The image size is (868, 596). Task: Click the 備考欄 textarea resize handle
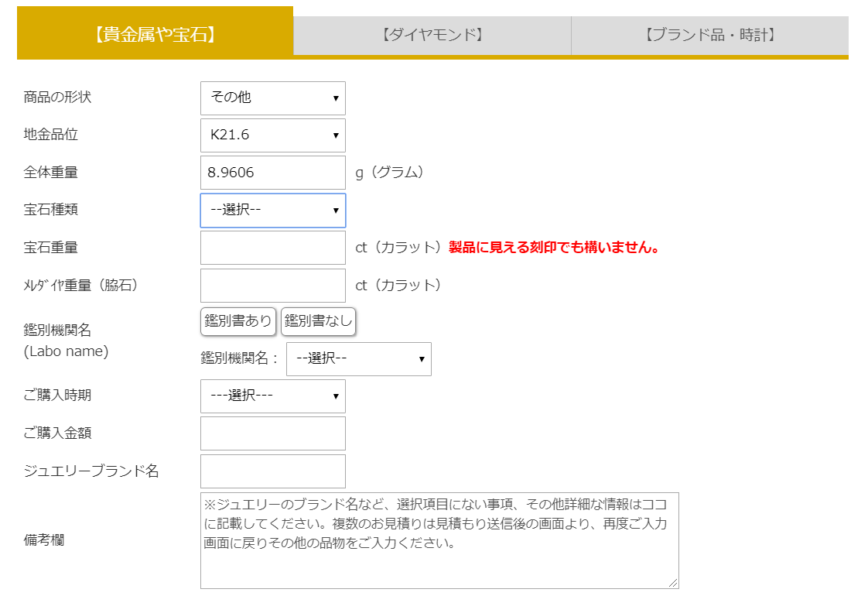pos(673,583)
